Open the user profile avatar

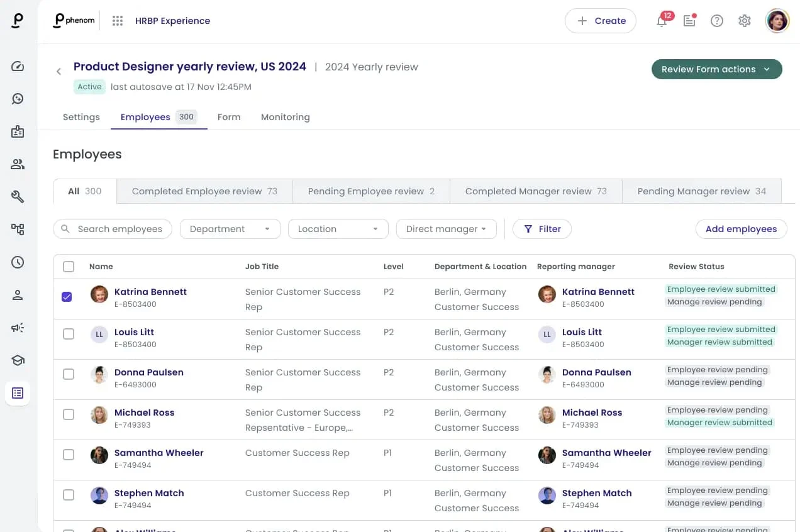coord(777,21)
